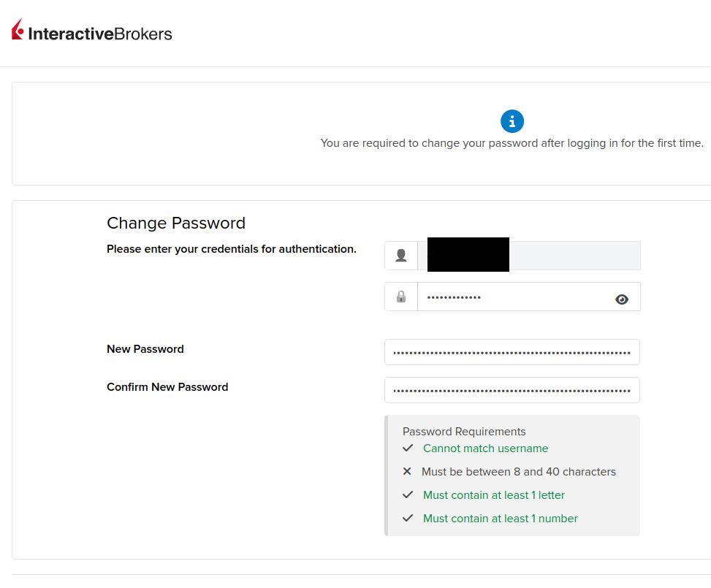
Task: Click the Change Password heading
Action: [x=176, y=223]
